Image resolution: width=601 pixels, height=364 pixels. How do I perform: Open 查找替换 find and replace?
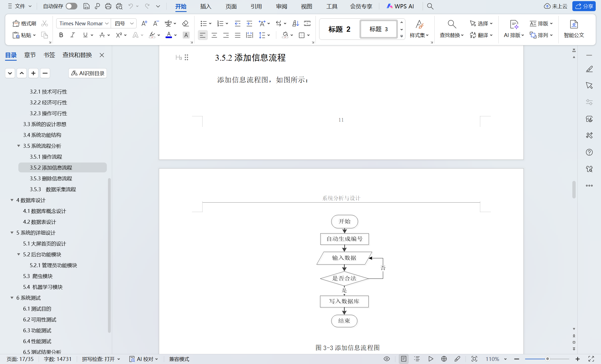click(452, 29)
